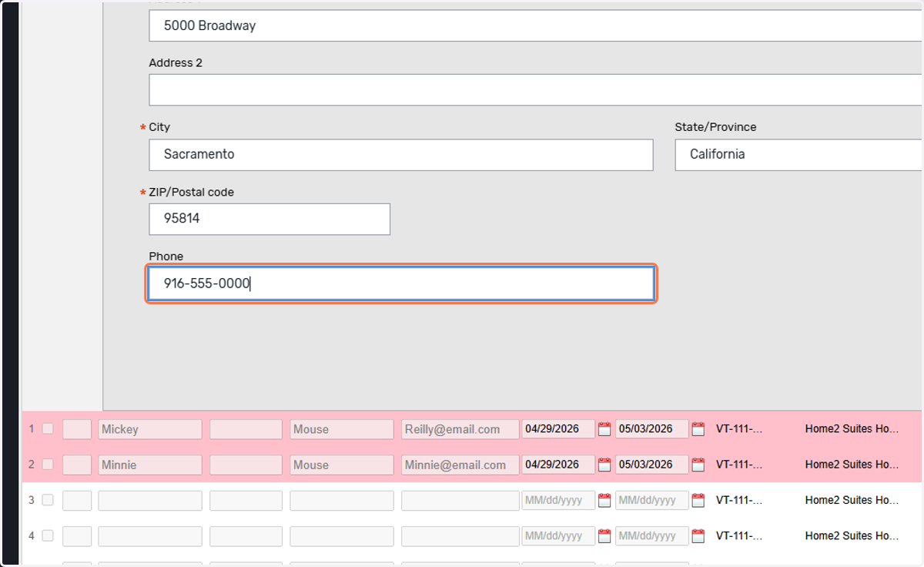Click the 04/29/2026 date in Mickey row
This screenshot has height=567, width=924.
click(x=558, y=429)
